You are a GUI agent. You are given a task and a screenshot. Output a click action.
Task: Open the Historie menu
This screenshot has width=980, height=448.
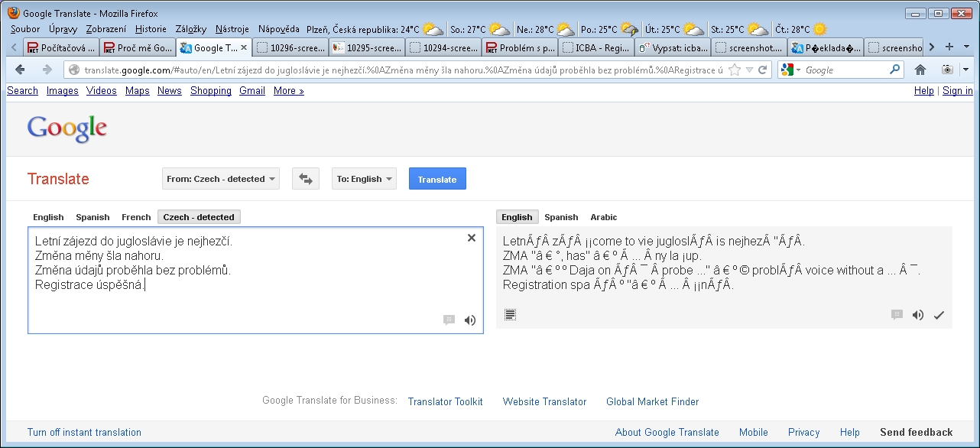point(151,29)
